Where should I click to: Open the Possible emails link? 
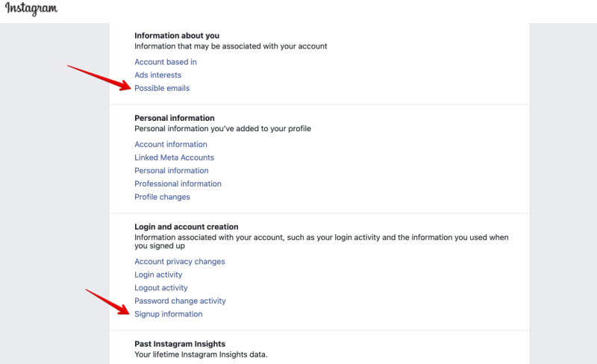click(x=162, y=88)
